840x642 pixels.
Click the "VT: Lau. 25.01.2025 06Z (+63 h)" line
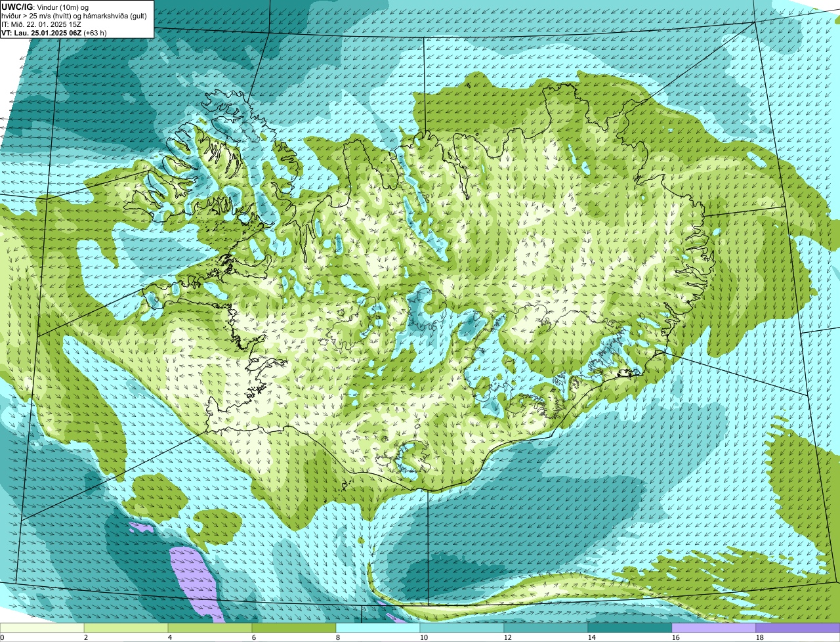[x=54, y=32]
